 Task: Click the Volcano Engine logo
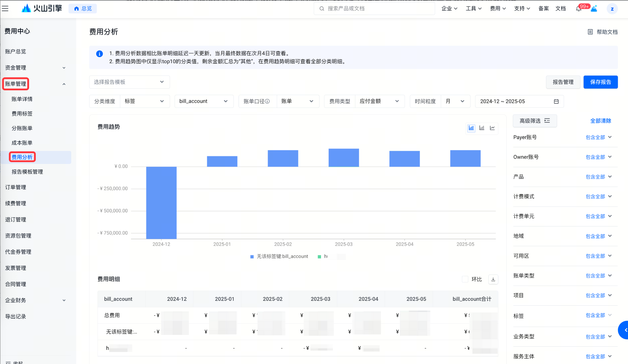pyautogui.click(x=42, y=8)
